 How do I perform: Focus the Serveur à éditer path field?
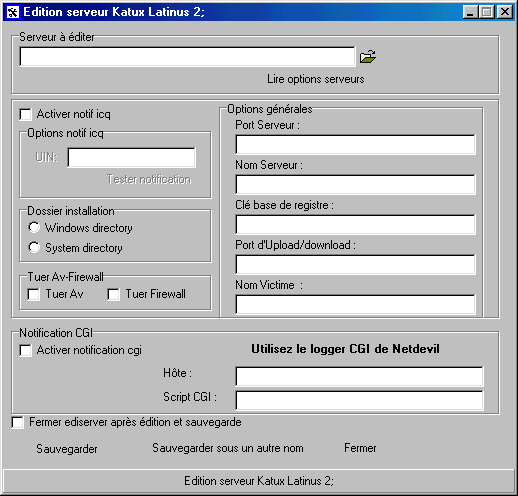click(x=188, y=57)
